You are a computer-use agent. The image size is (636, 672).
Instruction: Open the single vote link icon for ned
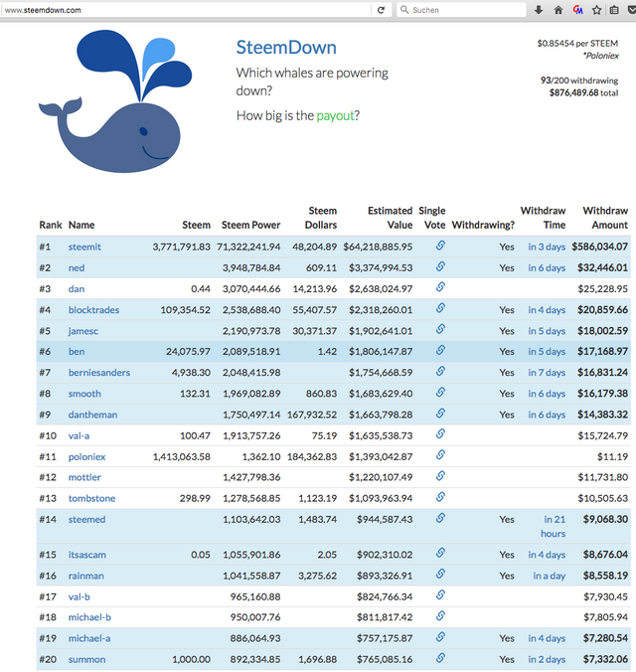(x=440, y=266)
